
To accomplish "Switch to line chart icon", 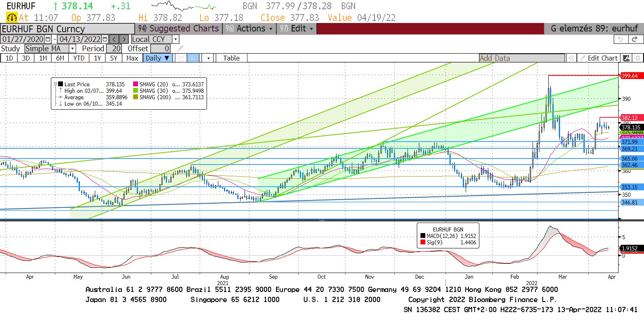I will pyautogui.click(x=181, y=58).
